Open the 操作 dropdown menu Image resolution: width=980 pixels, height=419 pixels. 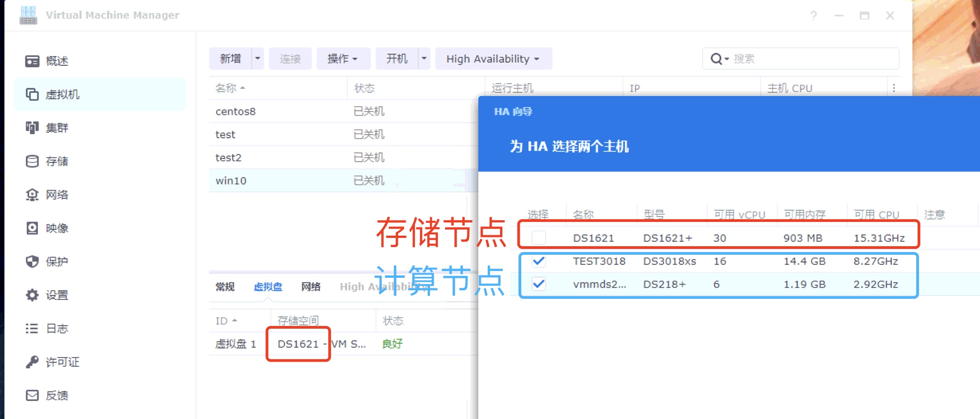[x=342, y=59]
